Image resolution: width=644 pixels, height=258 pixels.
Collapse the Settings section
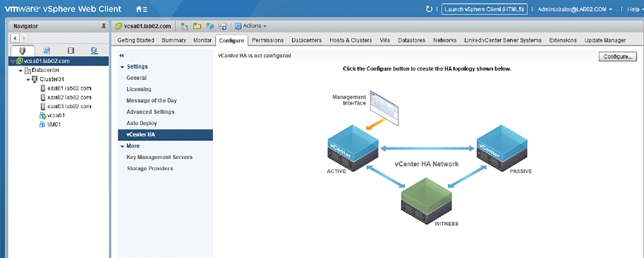click(x=122, y=66)
